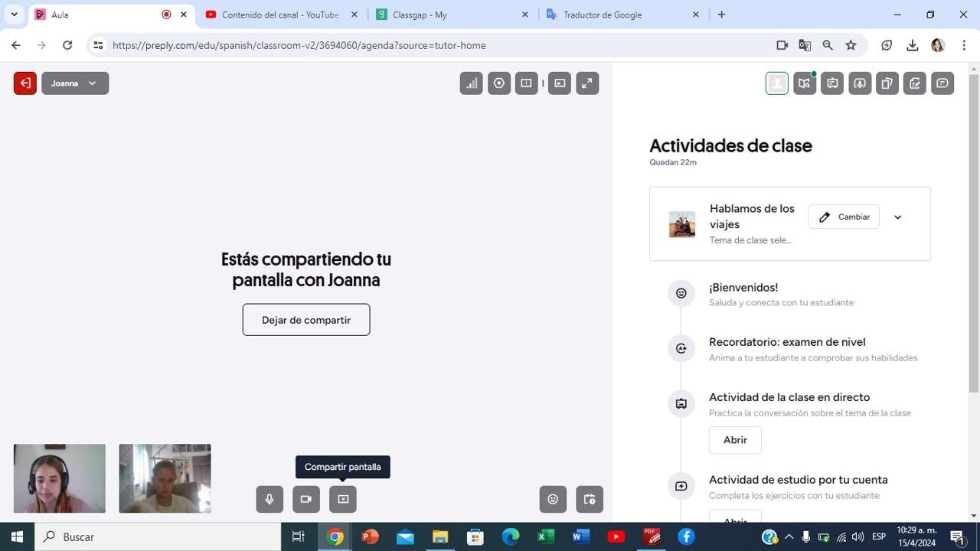Switch to the Traductor de Google tab
This screenshot has width=980, height=551.
point(603,15)
